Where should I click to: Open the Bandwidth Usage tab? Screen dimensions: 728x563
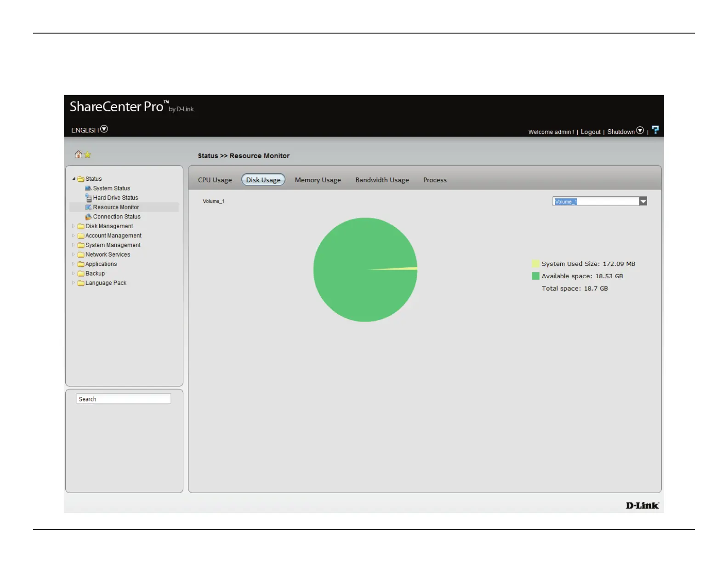tap(382, 180)
